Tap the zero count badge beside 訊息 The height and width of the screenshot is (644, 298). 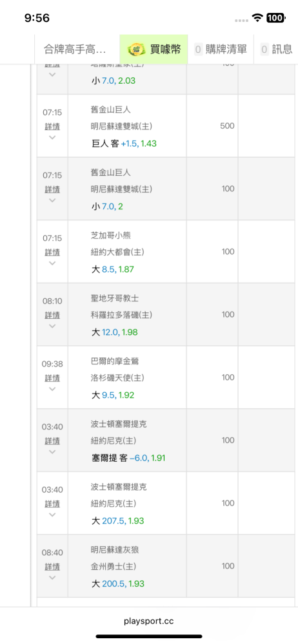click(264, 50)
